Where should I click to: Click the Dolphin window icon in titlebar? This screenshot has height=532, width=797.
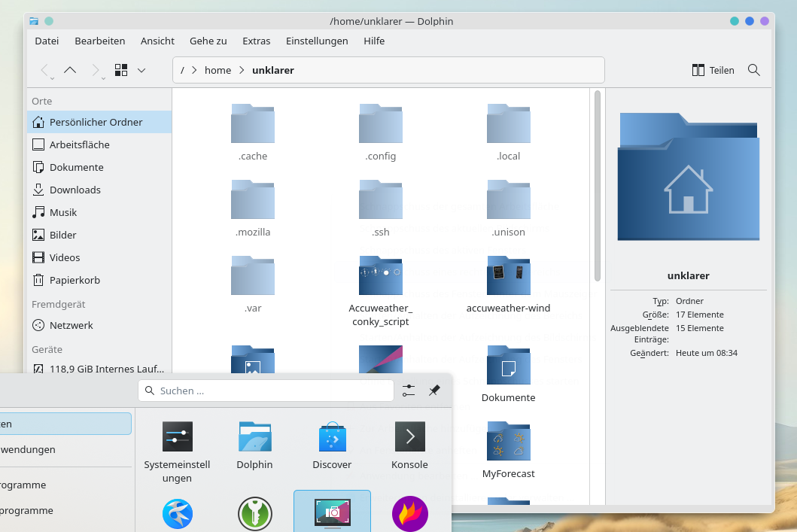click(34, 21)
